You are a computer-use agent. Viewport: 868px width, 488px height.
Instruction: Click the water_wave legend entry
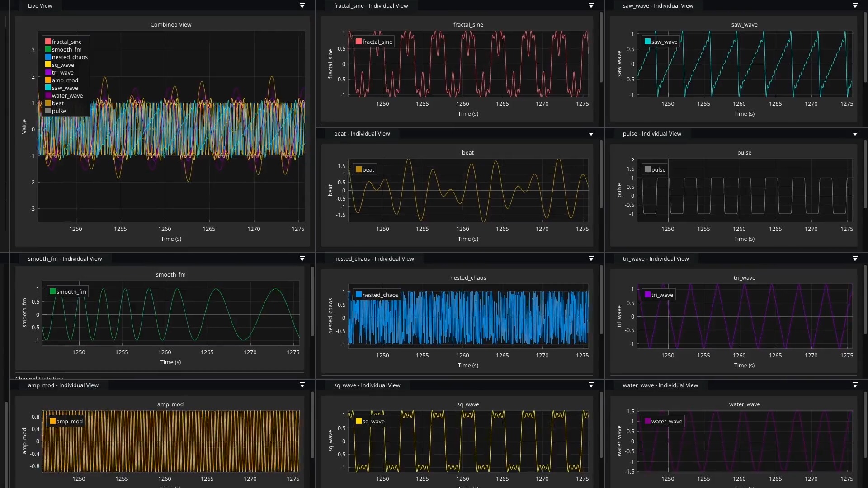[x=663, y=421]
